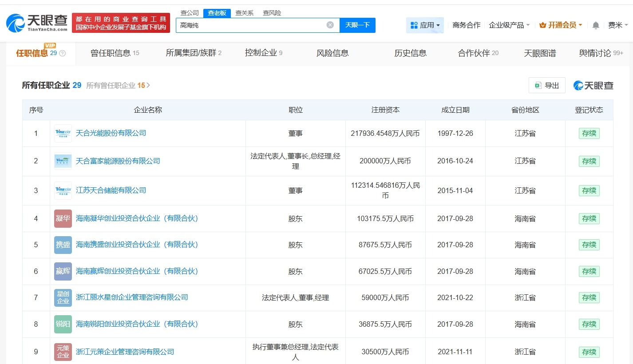Image resolution: width=633 pixels, height=364 pixels.
Task: Click the 锐阳 company logo icon
Action: tap(63, 324)
